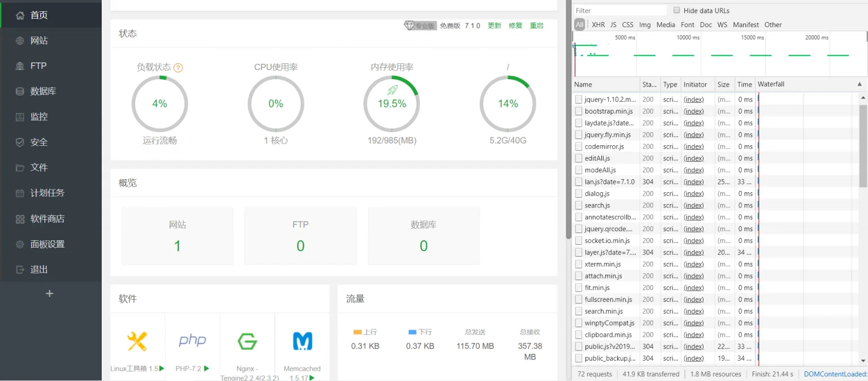
Task: Open the Memcached software icon
Action: (x=302, y=341)
